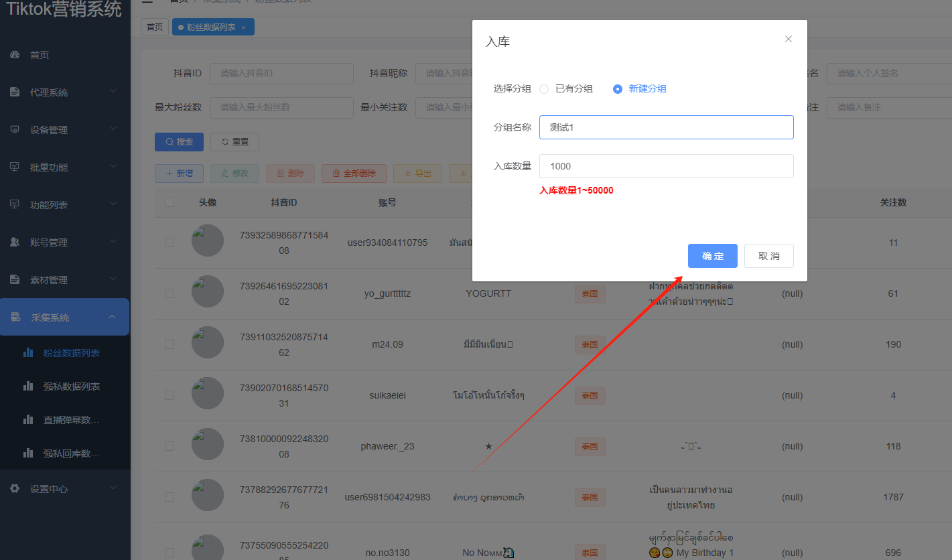Screen dimensions: 952x560
Task: Click the 设置中心 gear icon
Action: click(15, 489)
